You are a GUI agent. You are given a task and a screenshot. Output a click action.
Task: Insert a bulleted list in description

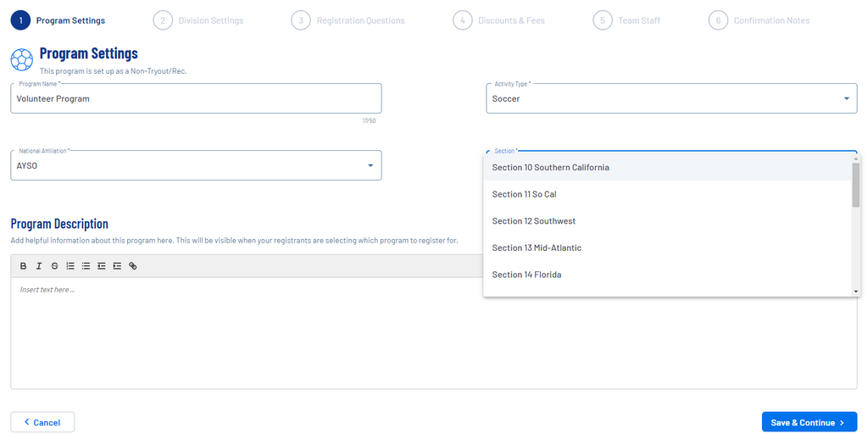(86, 266)
